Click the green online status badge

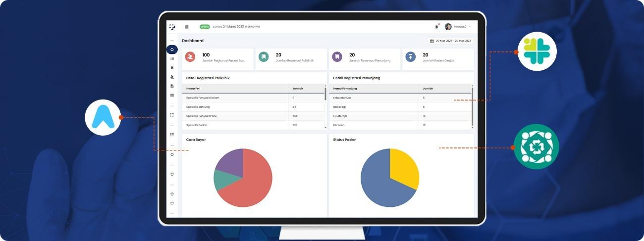[x=205, y=27]
